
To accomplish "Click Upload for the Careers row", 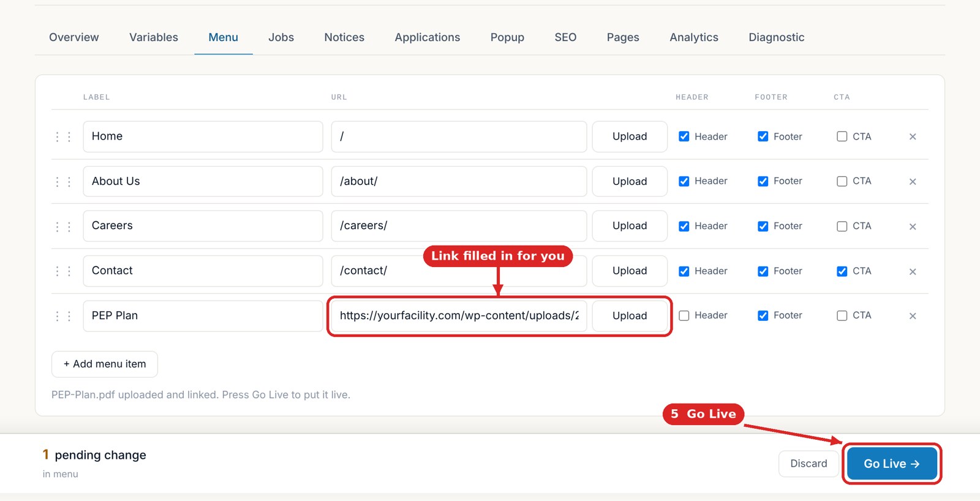I will (630, 226).
